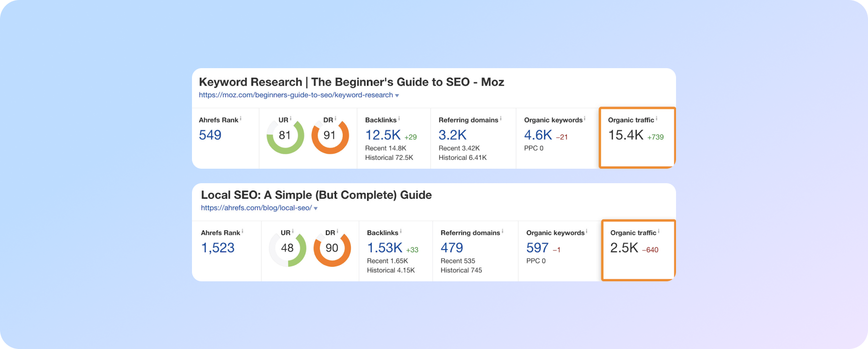Image resolution: width=868 pixels, height=349 pixels.
Task: Click the Ahrefs Rank value 1,523
Action: (x=218, y=248)
